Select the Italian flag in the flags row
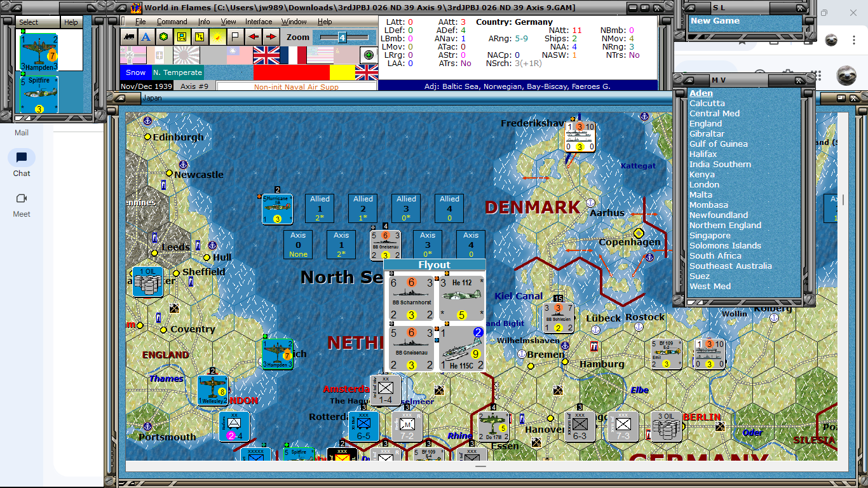Viewport: 868px width, 488px height. (x=159, y=55)
